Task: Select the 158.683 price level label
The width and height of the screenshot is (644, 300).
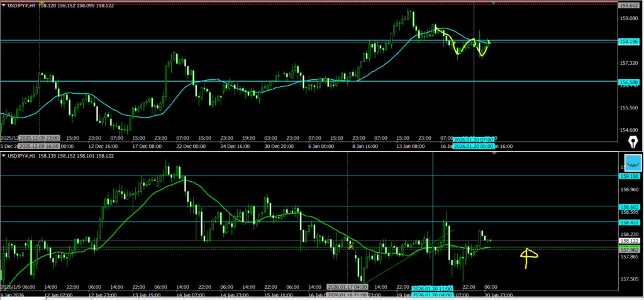Action: tap(630, 206)
